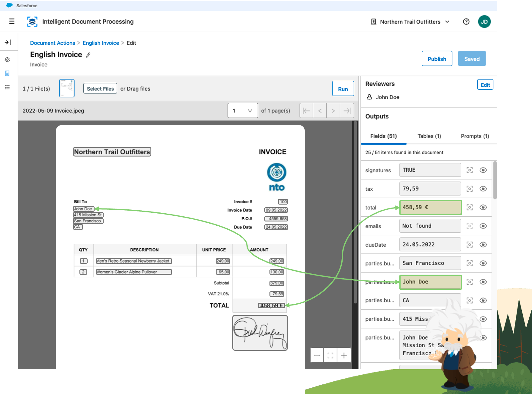
Task: Click the Intelligent Document Processing app icon
Action: [32, 21]
